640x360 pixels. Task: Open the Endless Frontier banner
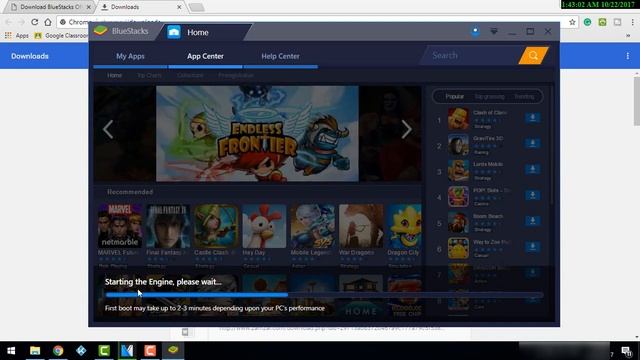(257, 133)
